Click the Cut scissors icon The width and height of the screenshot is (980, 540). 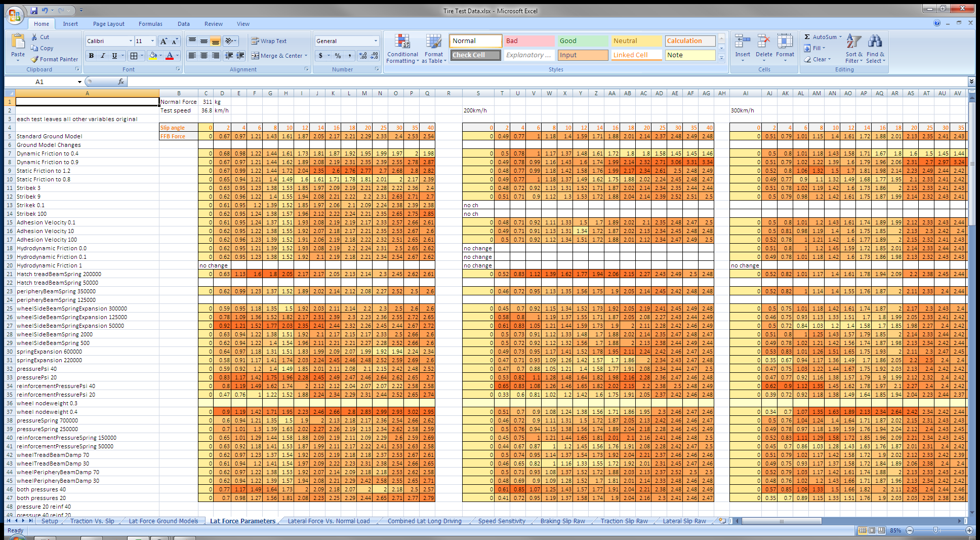(x=34, y=37)
